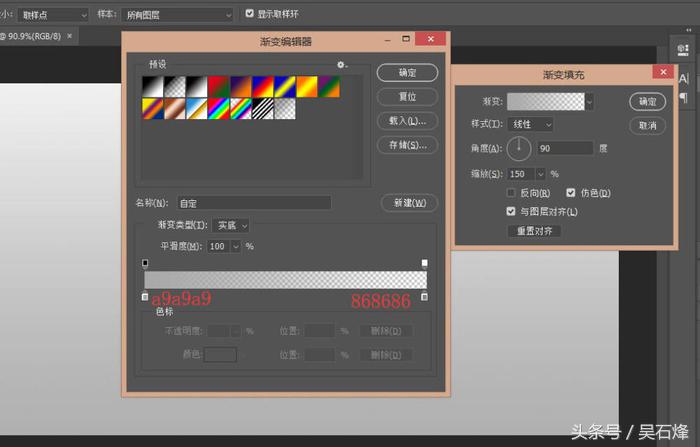This screenshot has height=447, width=700.
Task: Select the chrome gradient preset
Action: [x=197, y=109]
